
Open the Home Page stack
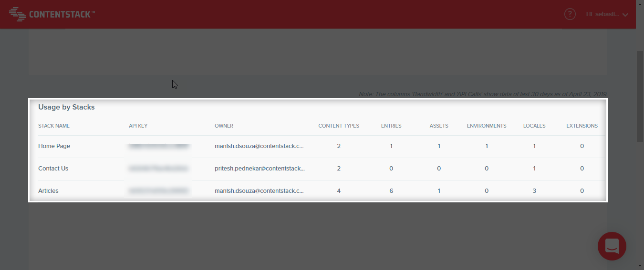click(54, 146)
